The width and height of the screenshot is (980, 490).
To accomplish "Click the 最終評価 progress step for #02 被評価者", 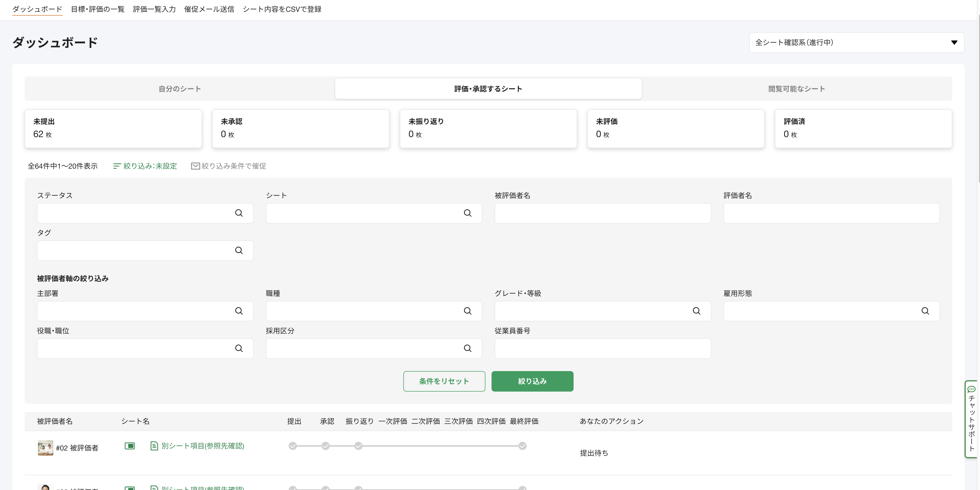I will (x=522, y=446).
